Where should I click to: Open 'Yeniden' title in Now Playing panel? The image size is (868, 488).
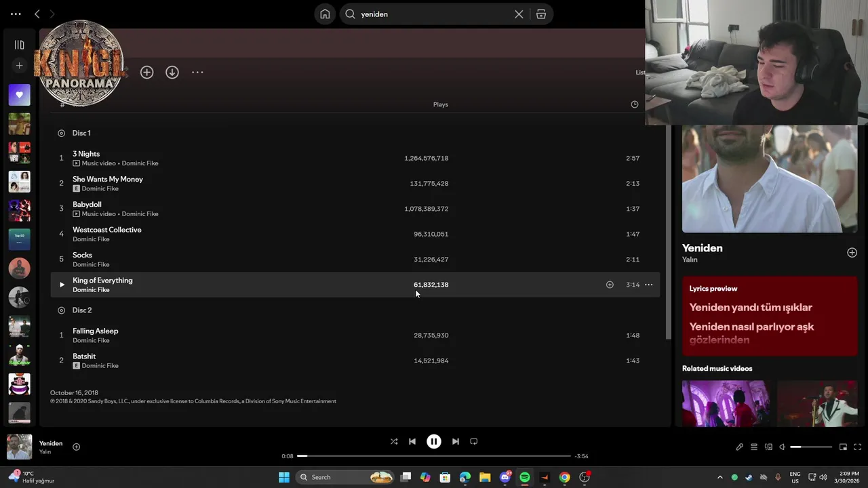(702, 248)
